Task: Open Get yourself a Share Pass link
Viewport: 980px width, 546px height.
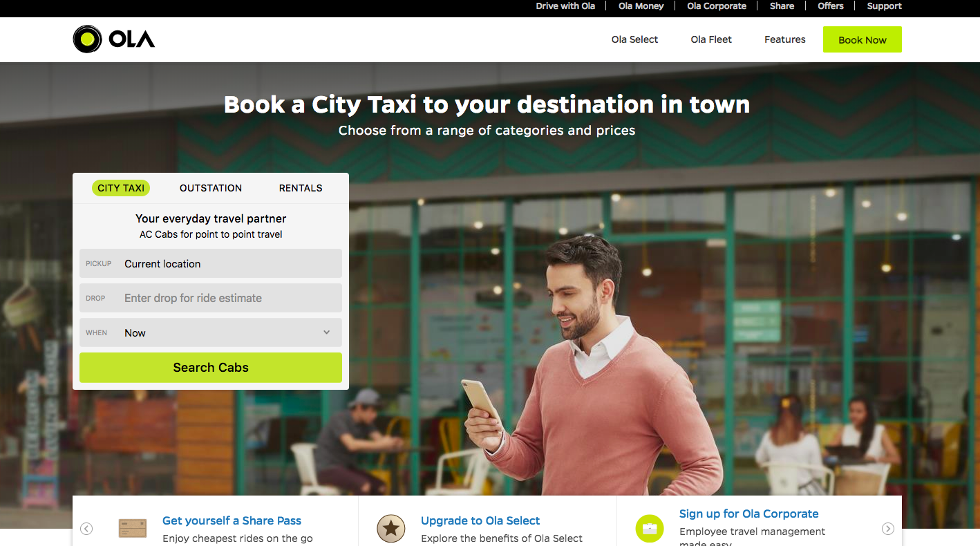Action: point(232,520)
